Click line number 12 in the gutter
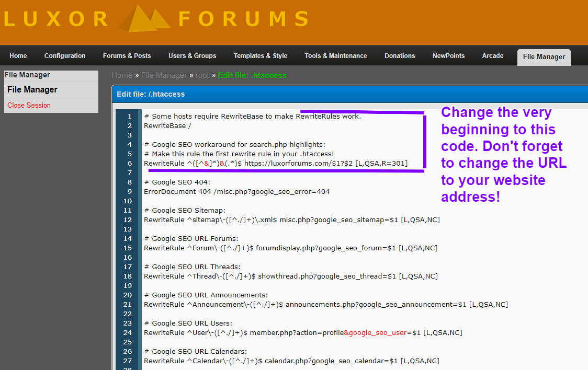 [128, 220]
